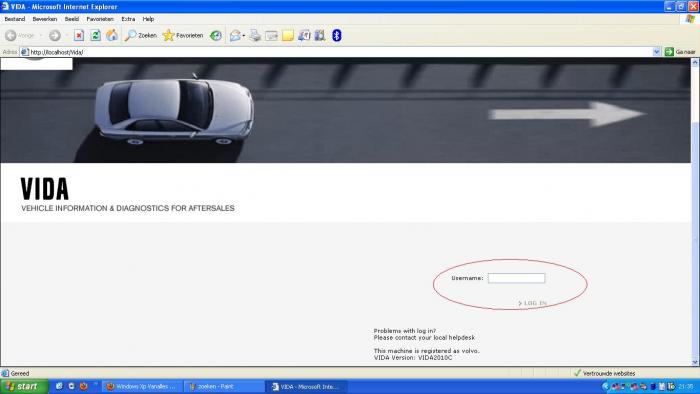Open the Favorieten star panel
This screenshot has height=394, width=700.
(183, 35)
